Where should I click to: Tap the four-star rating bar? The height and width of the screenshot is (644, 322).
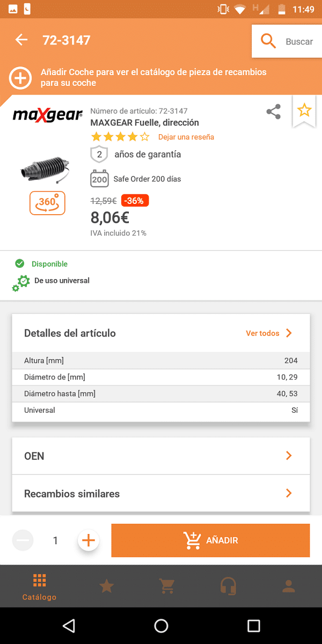120,137
